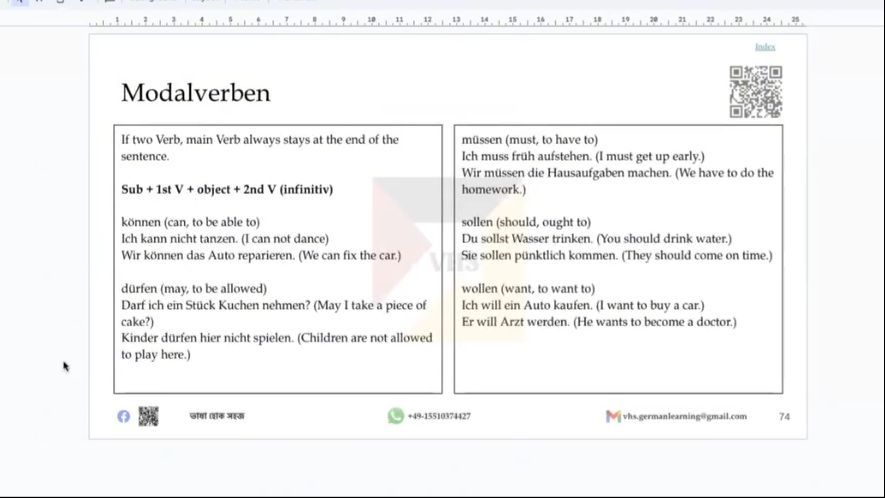Click the 'müssen (must, to have to)' line
Screen dimensions: 885x498
(530, 140)
